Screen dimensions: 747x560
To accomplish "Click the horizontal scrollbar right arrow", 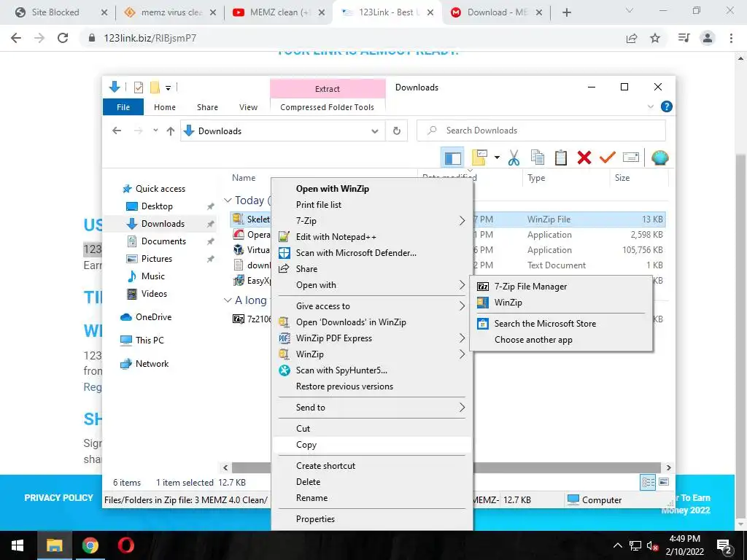I will pos(668,467).
